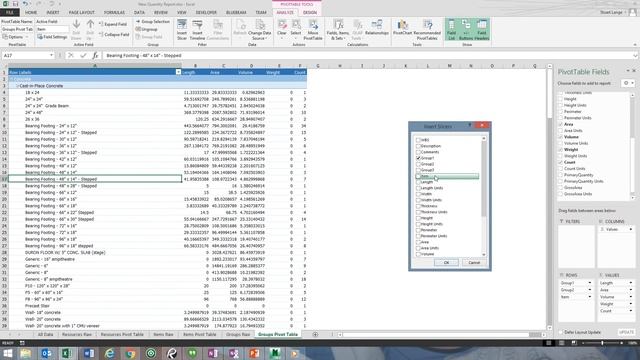Click the Recommended PivotTables icon
The height and width of the screenshot is (360, 640).
tap(427, 29)
